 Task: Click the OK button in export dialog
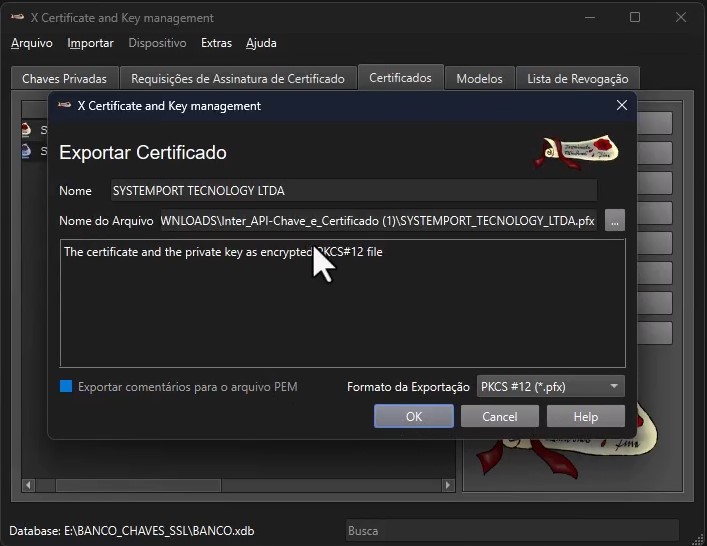point(413,416)
